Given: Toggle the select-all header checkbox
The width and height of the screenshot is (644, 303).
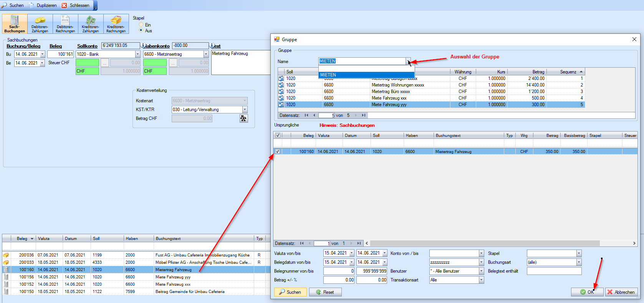Looking at the screenshot, I should pos(278,135).
